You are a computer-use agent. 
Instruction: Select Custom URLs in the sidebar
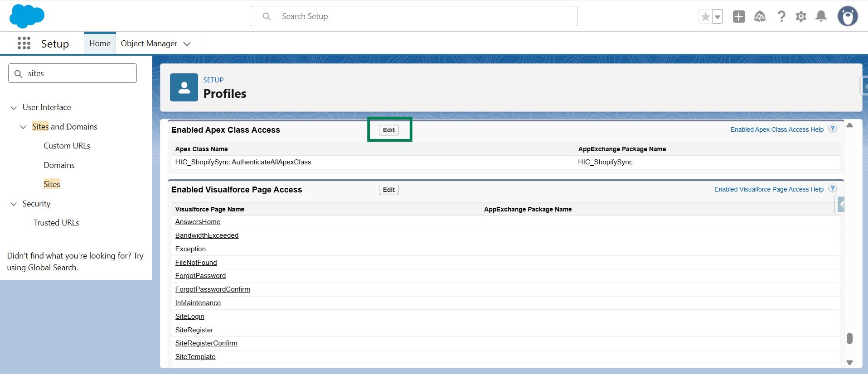(67, 146)
